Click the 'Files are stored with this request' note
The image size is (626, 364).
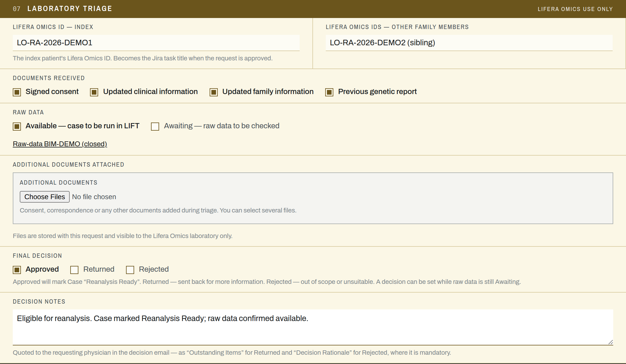point(123,236)
